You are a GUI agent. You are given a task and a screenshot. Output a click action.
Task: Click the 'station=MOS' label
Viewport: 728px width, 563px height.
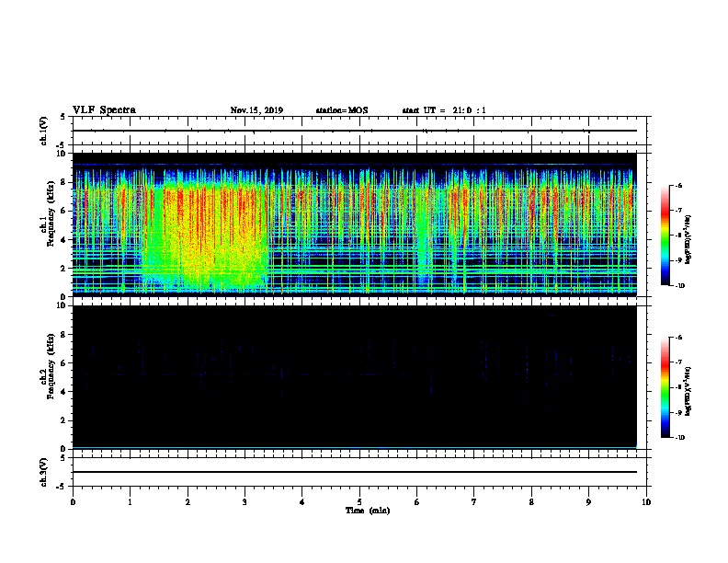(342, 110)
